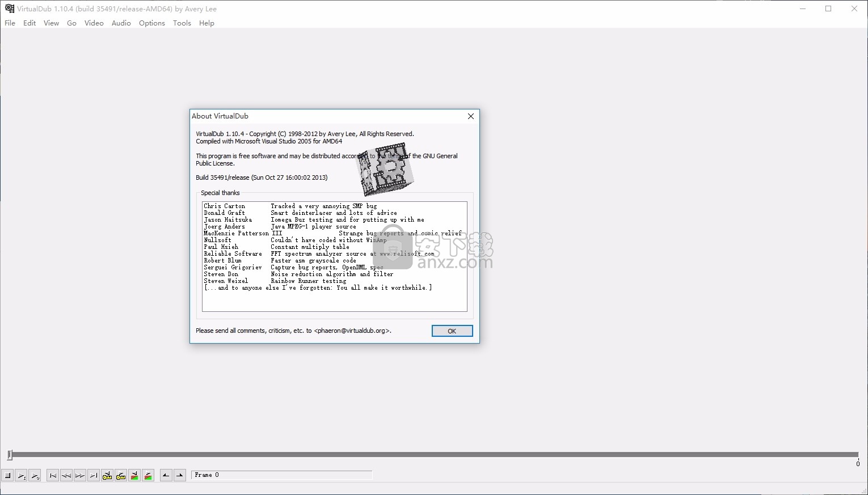The height and width of the screenshot is (495, 868).
Task: Open the View menu
Action: coord(52,23)
